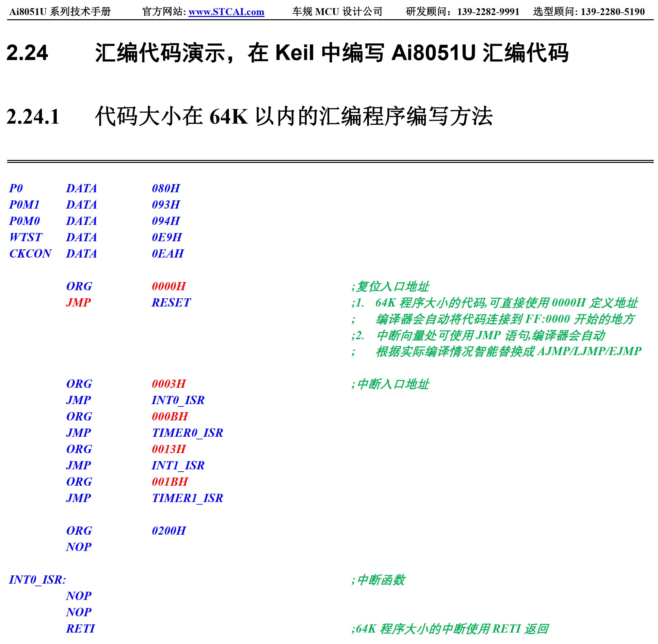658x644 pixels.
Task: Click the "NOP" directly below ORG 0200H
Action: point(78,547)
